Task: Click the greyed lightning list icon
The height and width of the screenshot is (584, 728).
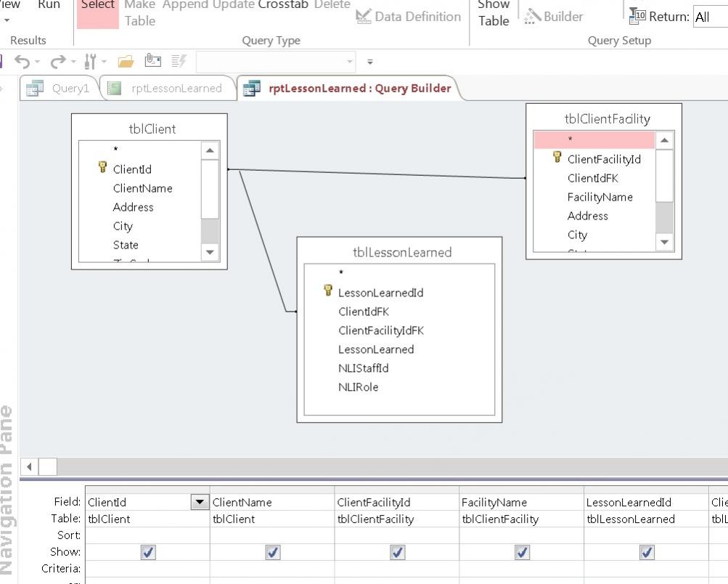Action: (179, 61)
